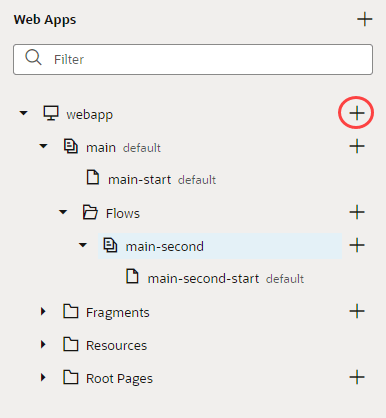Collapse the Flows folder arrow
Viewport: 386px width, 418px height.
[x=63, y=212]
